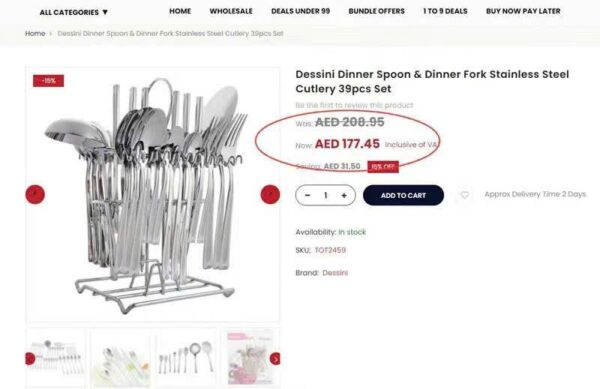Open the Buy Now Pay Later page
This screenshot has width=600, height=389.
pos(523,11)
